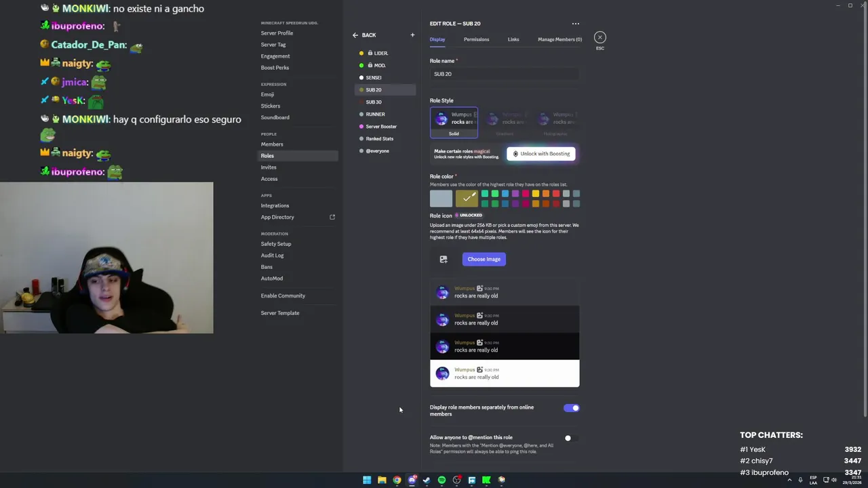
Task: Click the taskbar clock and date
Action: 852,480
